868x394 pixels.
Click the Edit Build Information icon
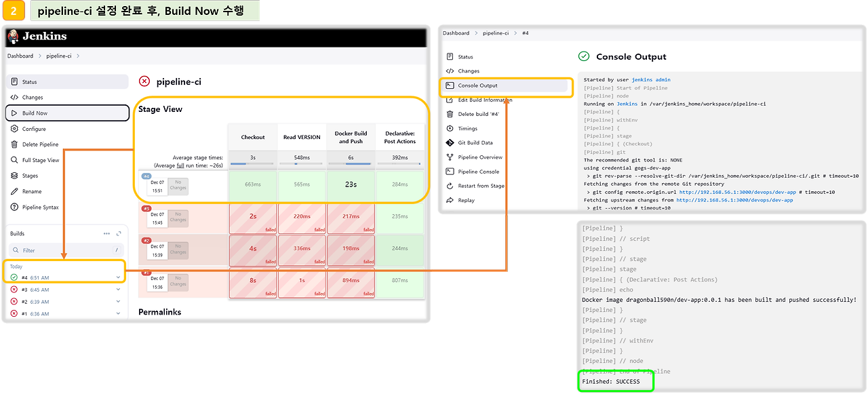pos(450,100)
